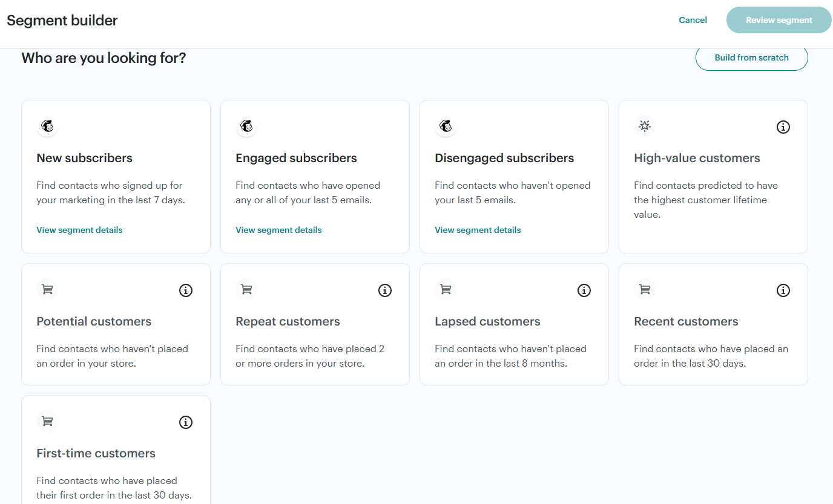
Task: Click the Build from scratch button
Action: [751, 58]
